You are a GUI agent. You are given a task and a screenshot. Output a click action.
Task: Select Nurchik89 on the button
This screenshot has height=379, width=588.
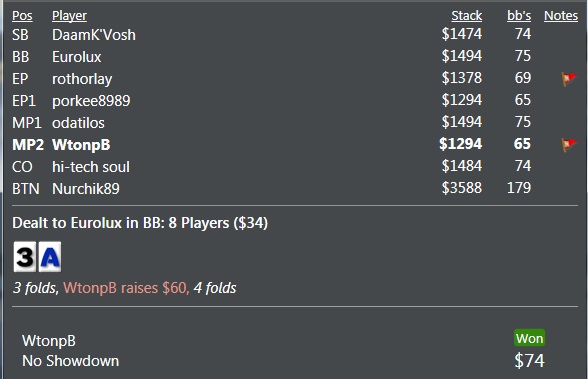[86, 189]
